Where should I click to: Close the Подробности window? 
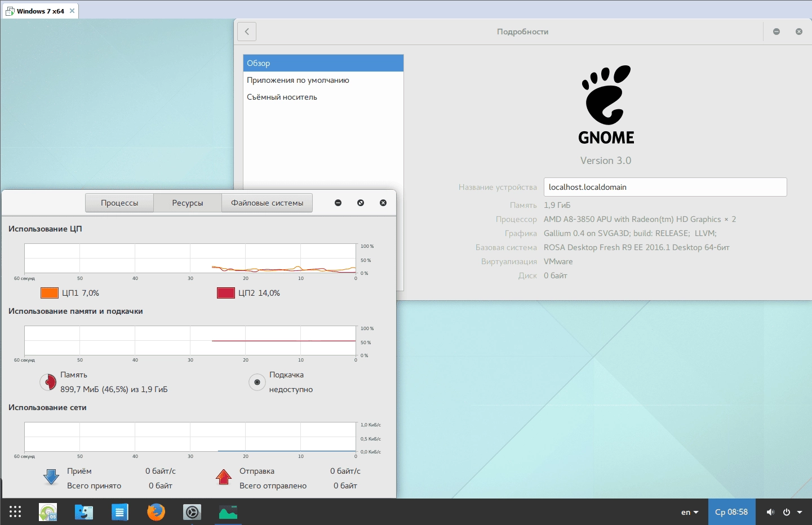[x=799, y=32]
